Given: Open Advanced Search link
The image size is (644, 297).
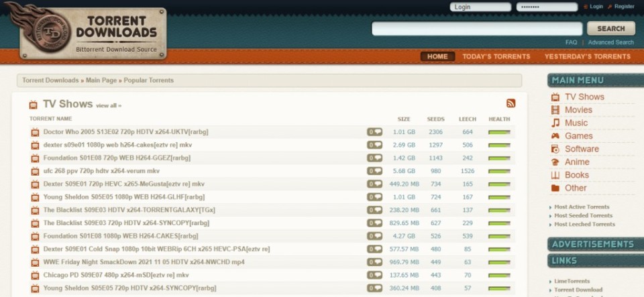Looking at the screenshot, I should tap(610, 42).
